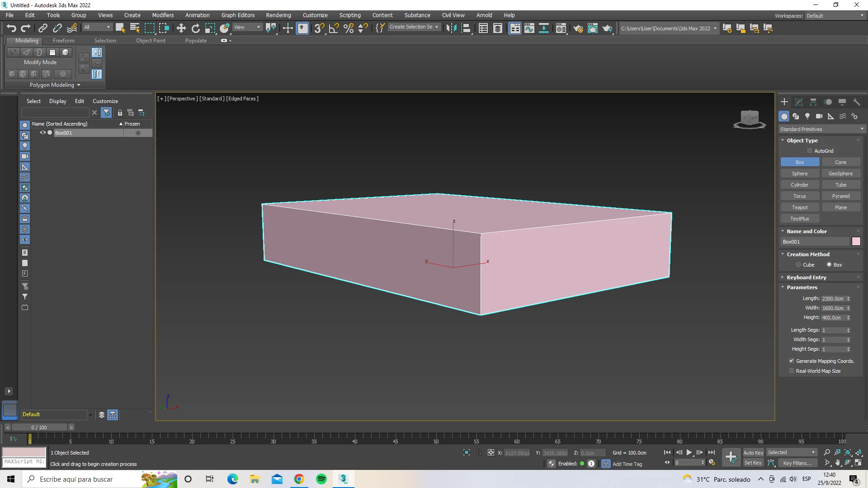
Task: Toggle visibility eye of Box001
Action: (43, 133)
